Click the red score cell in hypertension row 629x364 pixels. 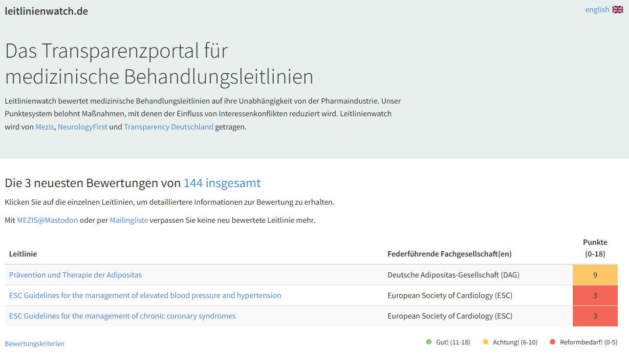595,296
